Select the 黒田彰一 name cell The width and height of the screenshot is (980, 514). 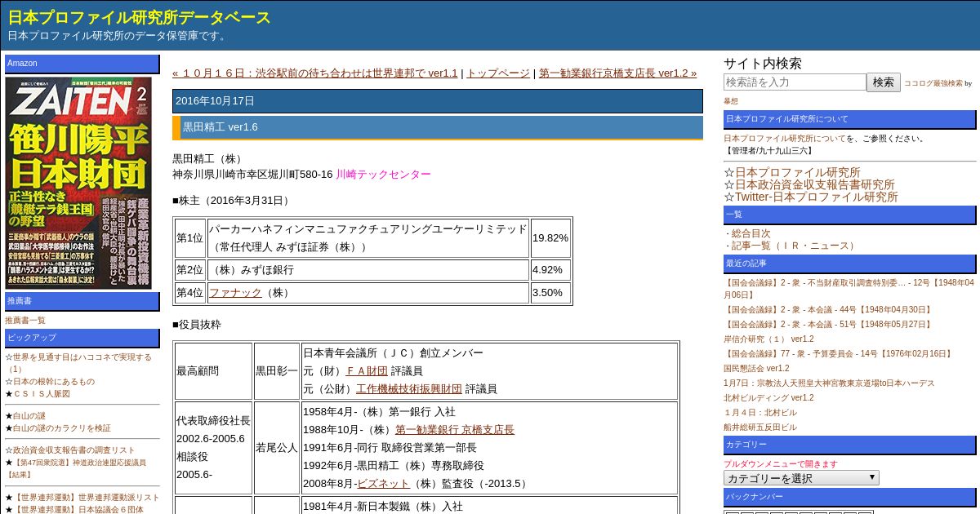point(277,371)
